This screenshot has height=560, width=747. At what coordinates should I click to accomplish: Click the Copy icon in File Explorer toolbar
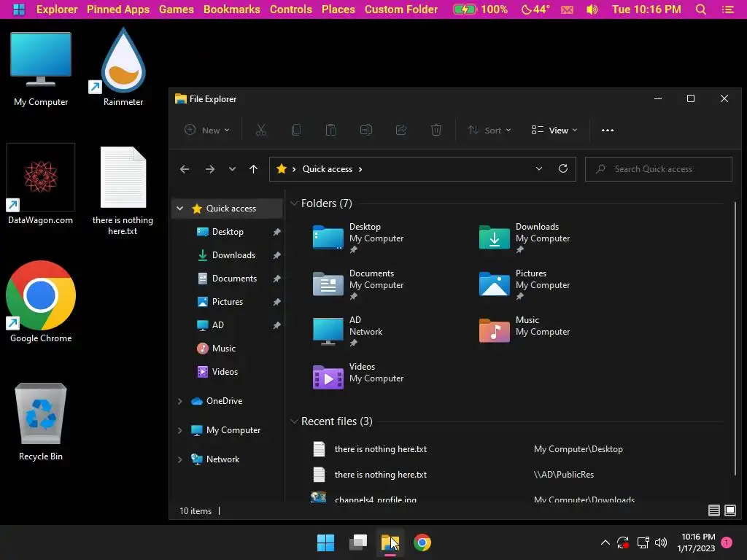pyautogui.click(x=296, y=130)
